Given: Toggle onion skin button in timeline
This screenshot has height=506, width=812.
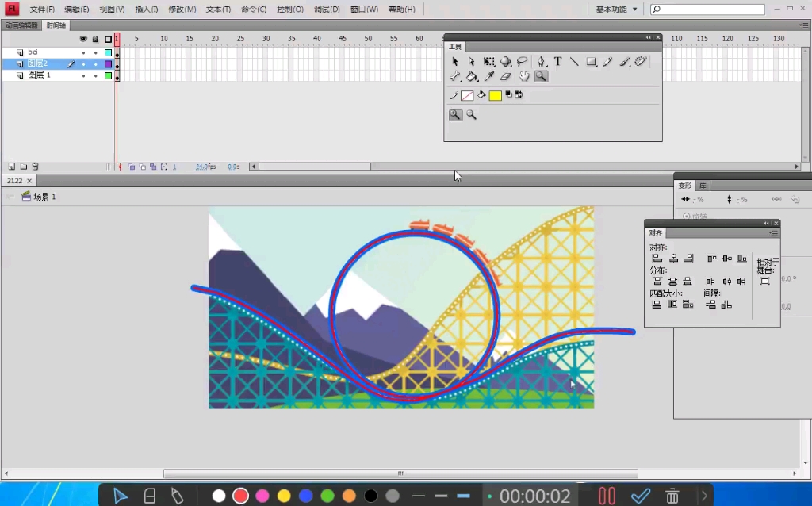Looking at the screenshot, I should click(132, 167).
